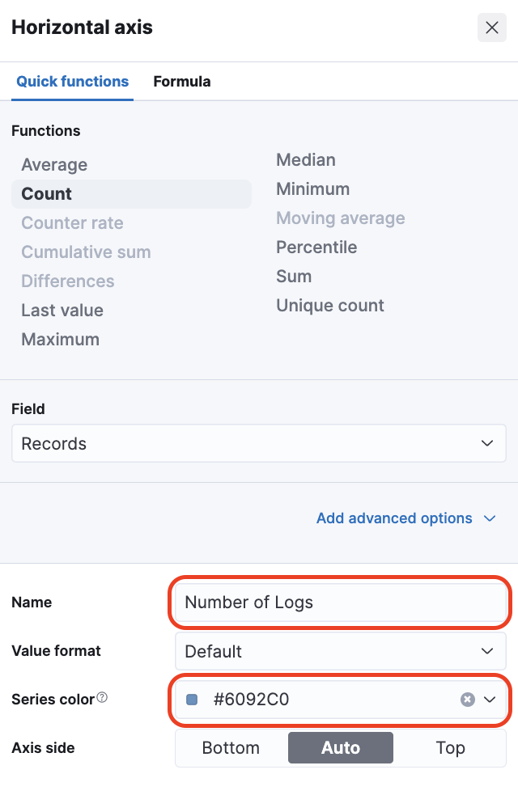
Task: Click Add advanced options link
Action: (x=394, y=518)
